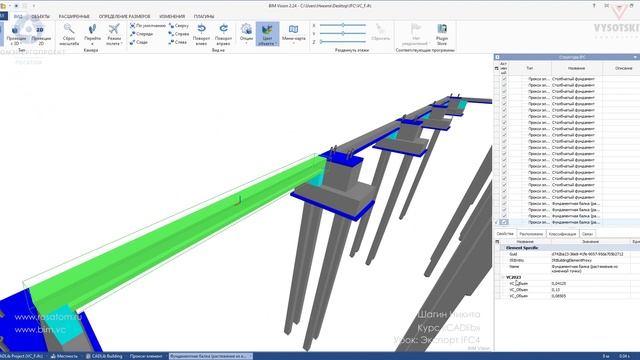
Task: Click the X floor spread slider
Action: 343,25
